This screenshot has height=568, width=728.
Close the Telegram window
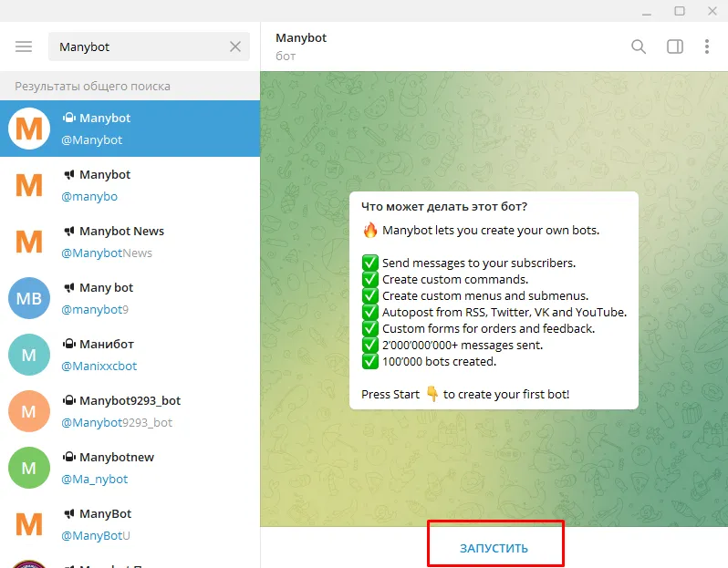coord(712,11)
